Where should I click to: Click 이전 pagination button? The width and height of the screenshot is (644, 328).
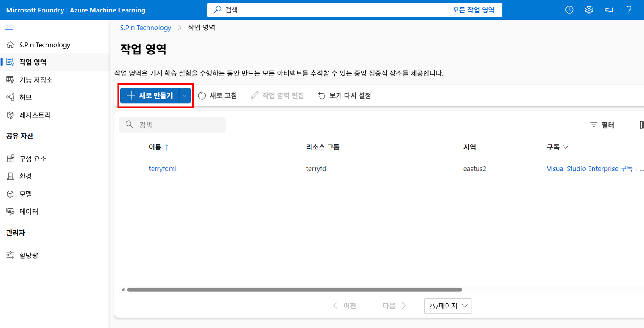tap(345, 306)
